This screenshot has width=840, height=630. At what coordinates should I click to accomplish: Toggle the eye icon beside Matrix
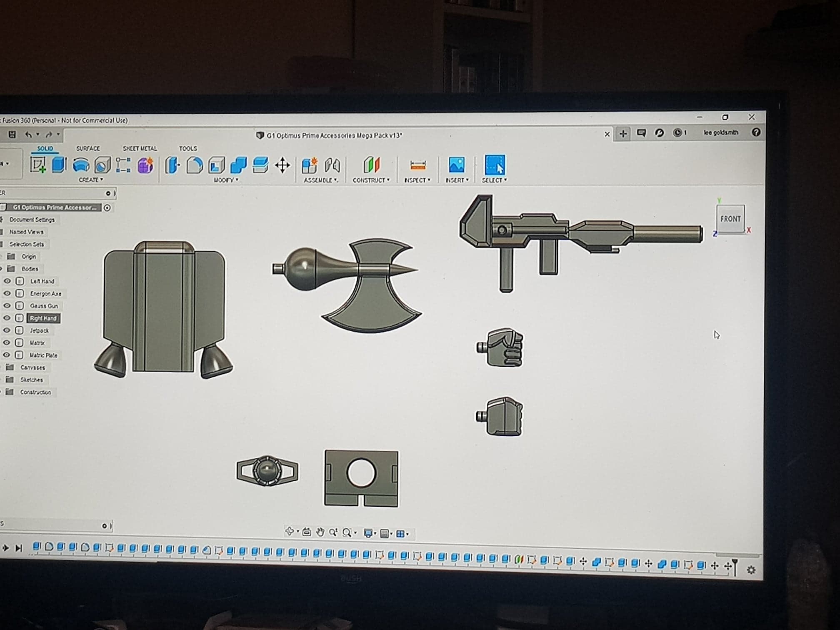click(x=7, y=342)
